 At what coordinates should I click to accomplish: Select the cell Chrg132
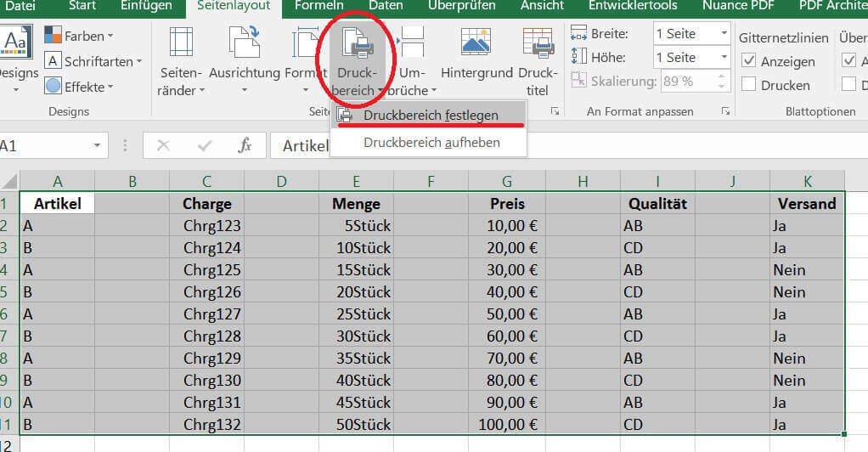coord(206,424)
